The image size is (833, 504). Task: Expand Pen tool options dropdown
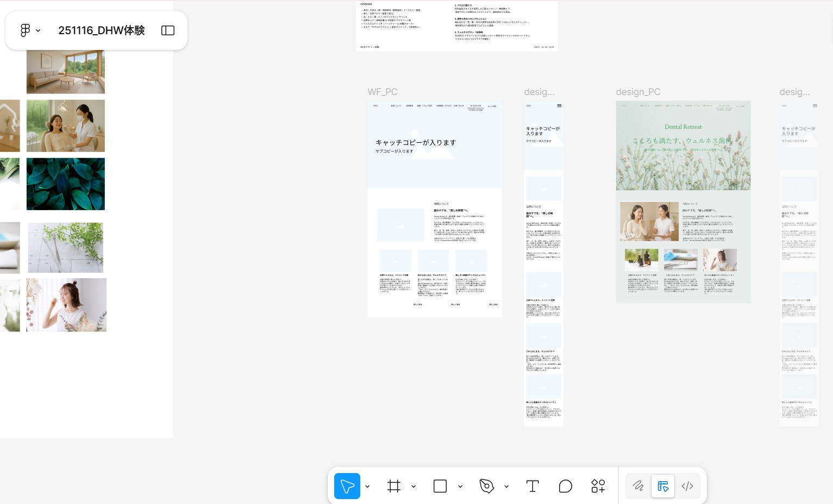(x=506, y=486)
